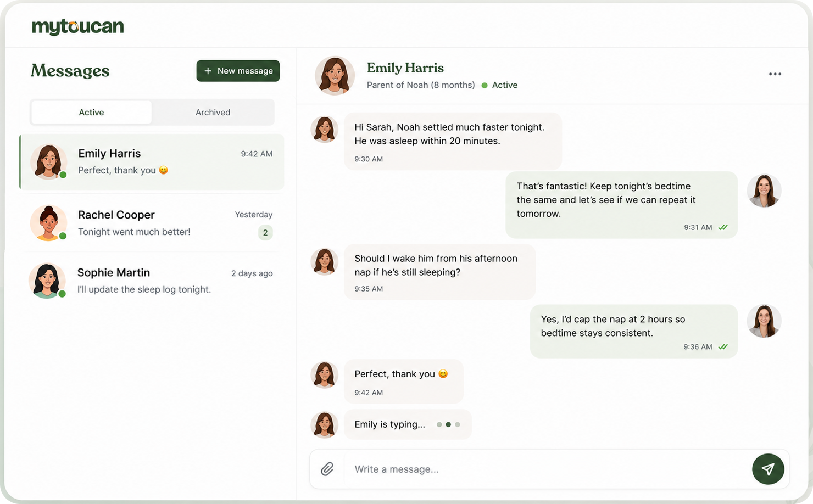Click Rachel Cooper's avatar in the list
The width and height of the screenshot is (813, 504).
point(49,223)
